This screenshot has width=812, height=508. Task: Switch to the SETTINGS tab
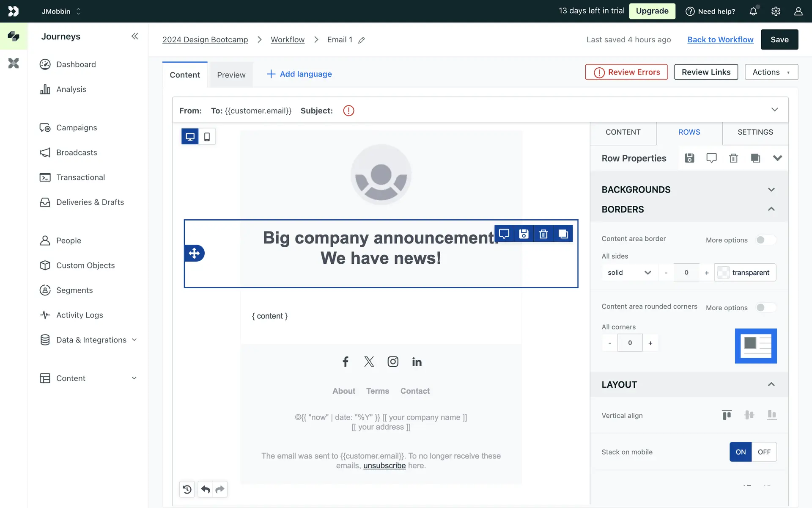pos(755,132)
